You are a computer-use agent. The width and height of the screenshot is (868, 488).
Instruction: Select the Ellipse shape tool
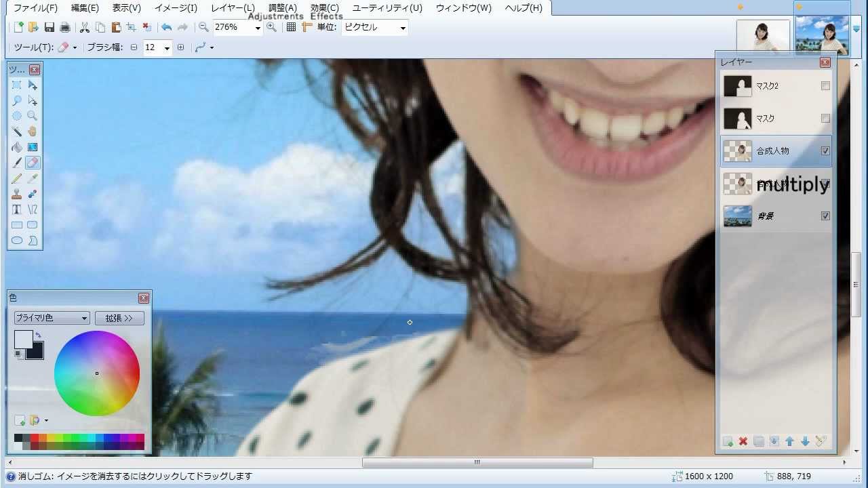click(17, 241)
